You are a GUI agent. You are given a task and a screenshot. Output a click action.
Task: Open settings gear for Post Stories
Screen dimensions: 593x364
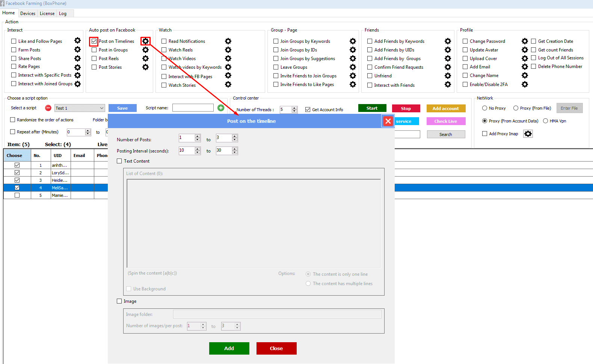pyautogui.click(x=145, y=67)
